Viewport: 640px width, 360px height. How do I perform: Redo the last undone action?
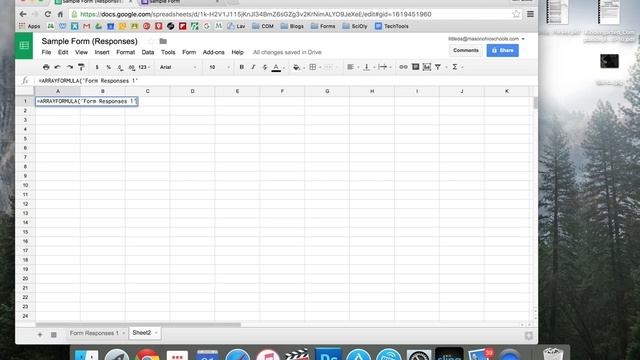click(x=70, y=67)
